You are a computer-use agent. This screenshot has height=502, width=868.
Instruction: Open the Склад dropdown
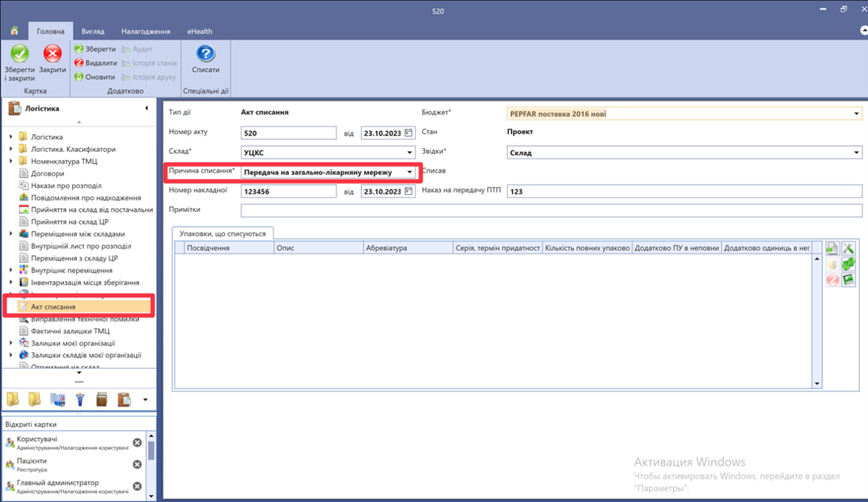(x=410, y=153)
